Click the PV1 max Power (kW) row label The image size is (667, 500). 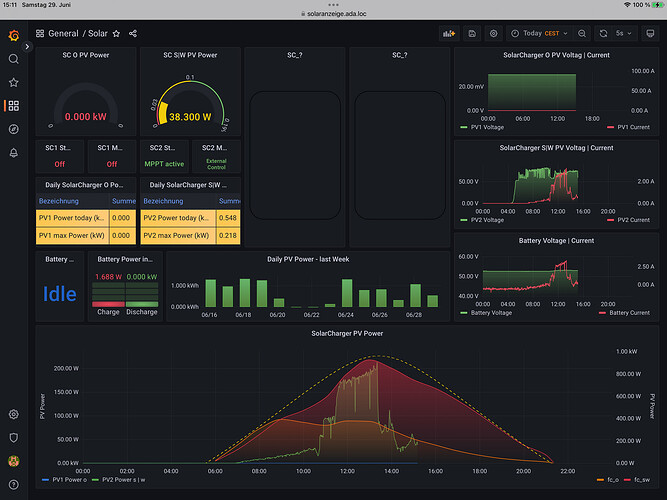(72, 236)
